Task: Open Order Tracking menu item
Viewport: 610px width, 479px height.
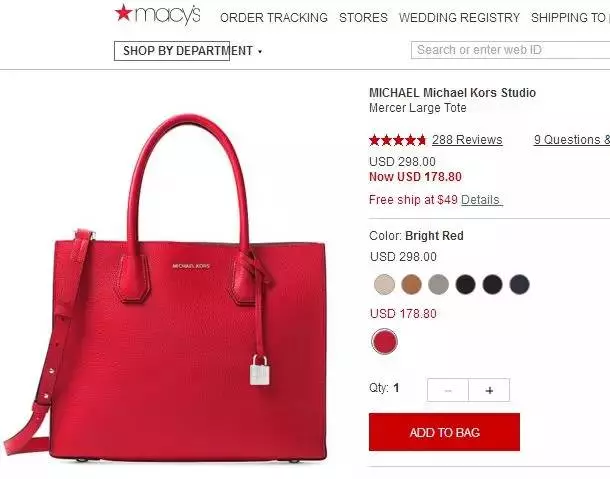Action: [274, 18]
